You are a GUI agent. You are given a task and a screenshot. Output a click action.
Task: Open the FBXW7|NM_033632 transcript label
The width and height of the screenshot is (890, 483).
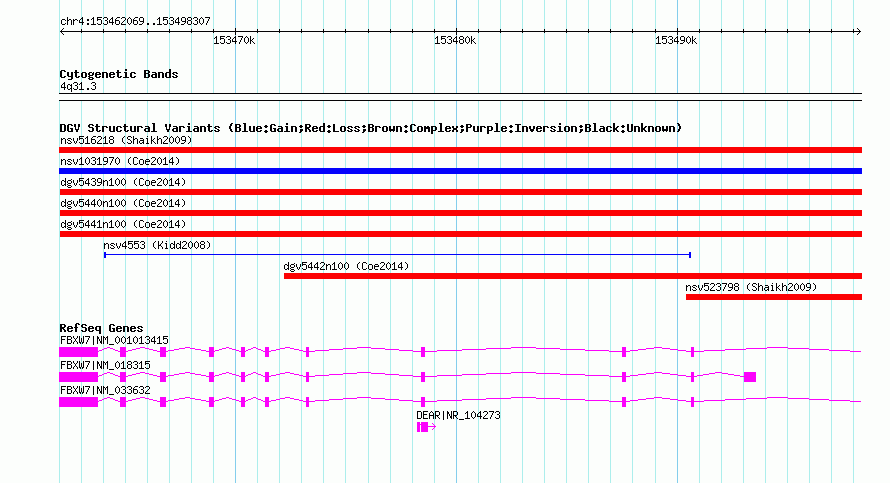105,390
